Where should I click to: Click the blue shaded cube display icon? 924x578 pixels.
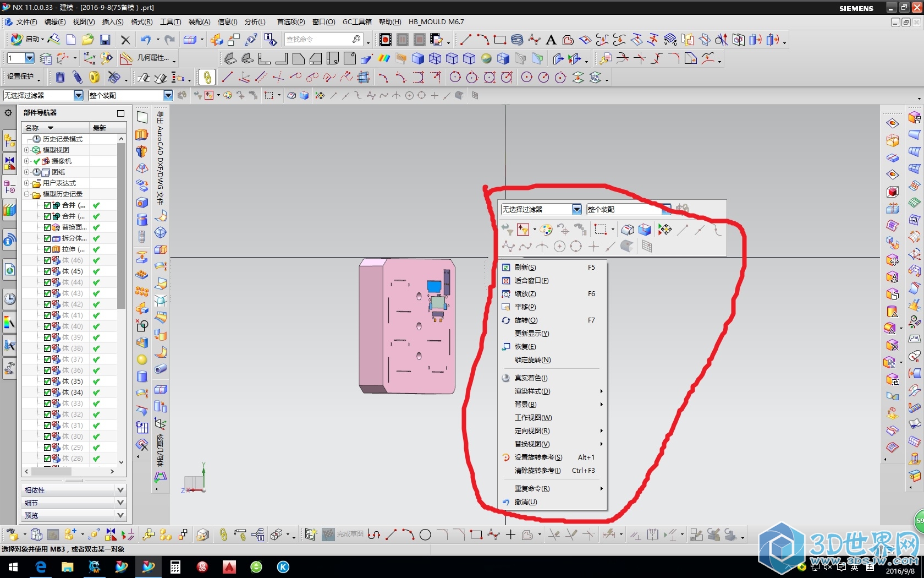click(418, 58)
